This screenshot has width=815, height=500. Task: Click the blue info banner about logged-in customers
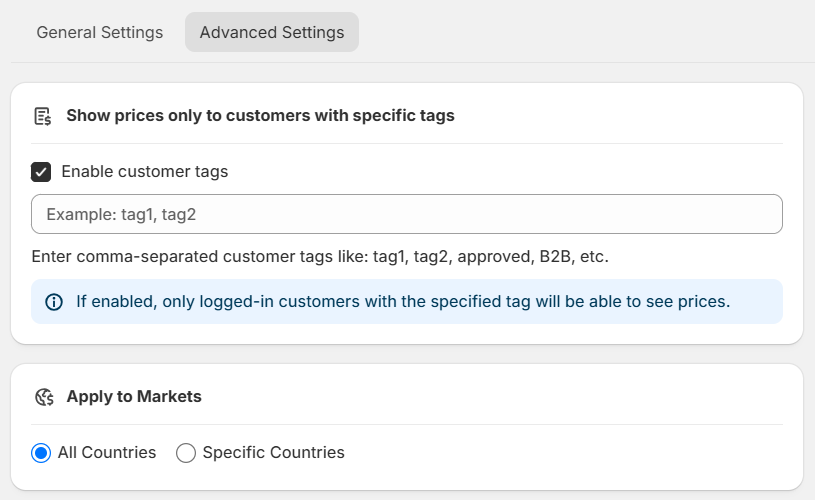[x=407, y=301]
